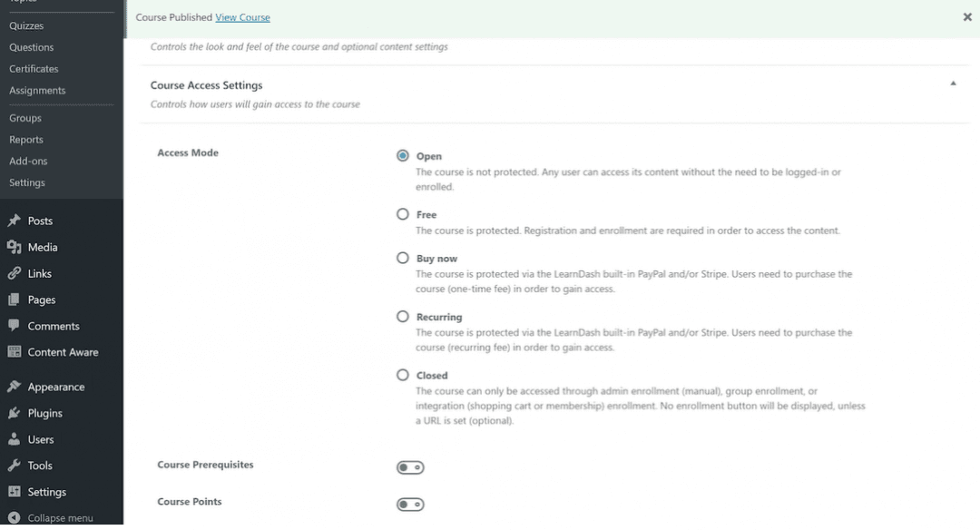Open the Pages icon in the sidebar
The image size is (980, 530).
(14, 299)
